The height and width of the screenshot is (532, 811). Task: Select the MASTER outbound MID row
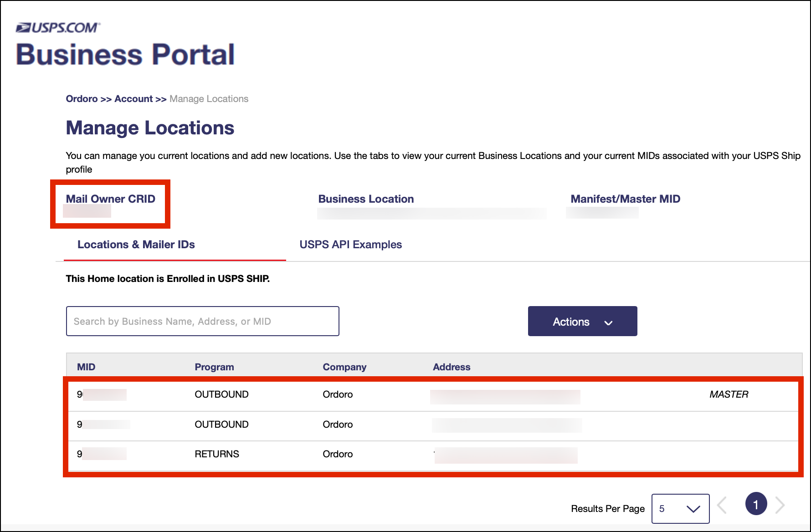point(221,394)
